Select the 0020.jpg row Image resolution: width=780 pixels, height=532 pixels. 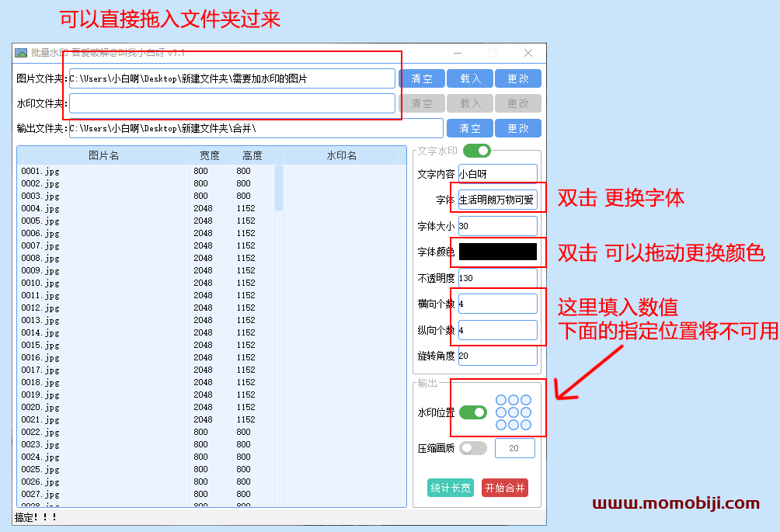pyautogui.click(x=146, y=407)
